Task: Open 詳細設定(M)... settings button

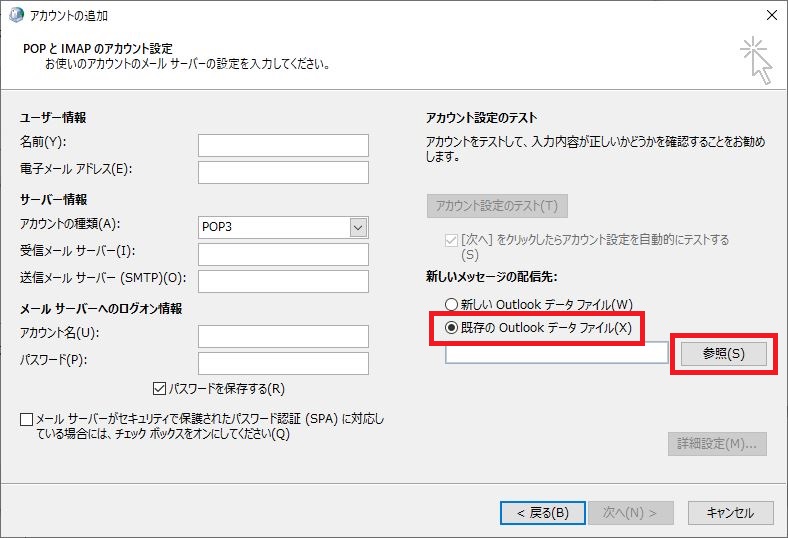Action: (717, 444)
